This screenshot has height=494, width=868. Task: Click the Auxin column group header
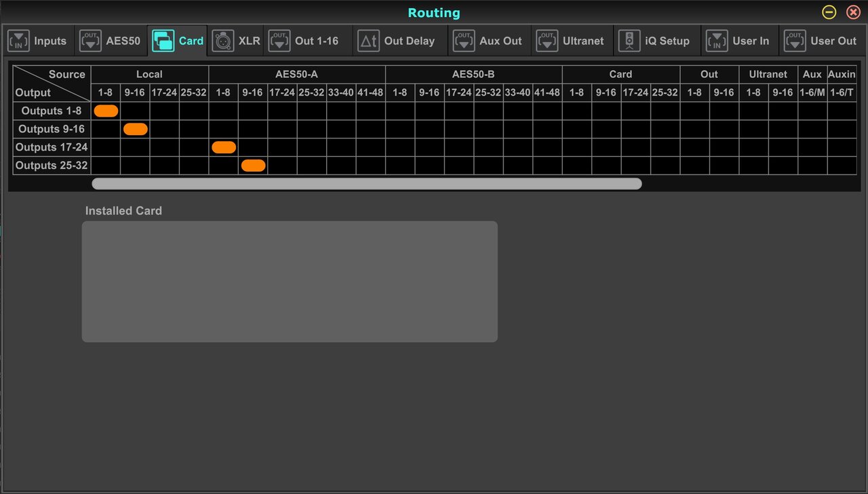(842, 75)
